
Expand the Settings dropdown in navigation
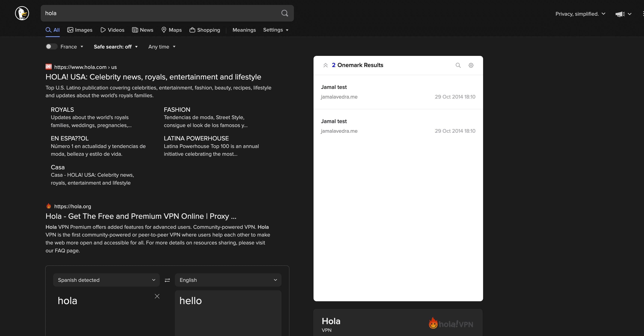[276, 30]
